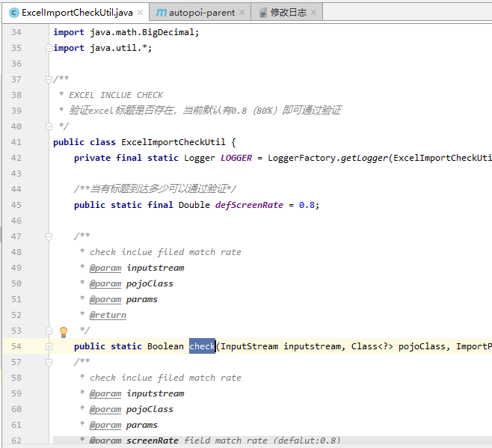Screen dimensions: 492x448
Task: Click the Maven icon on autopoi-parent tab
Action: [162, 13]
